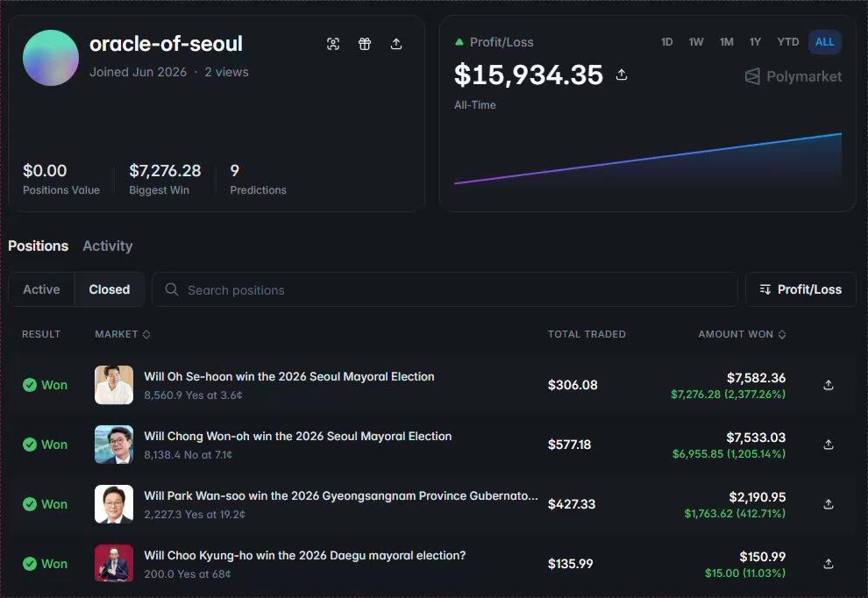
Task: Click the share icon in the profile header
Action: (x=395, y=44)
